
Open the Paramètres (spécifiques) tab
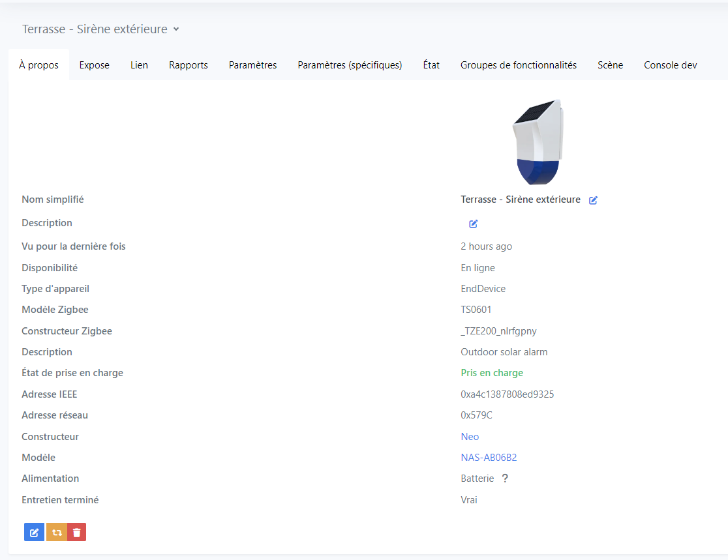(x=350, y=65)
